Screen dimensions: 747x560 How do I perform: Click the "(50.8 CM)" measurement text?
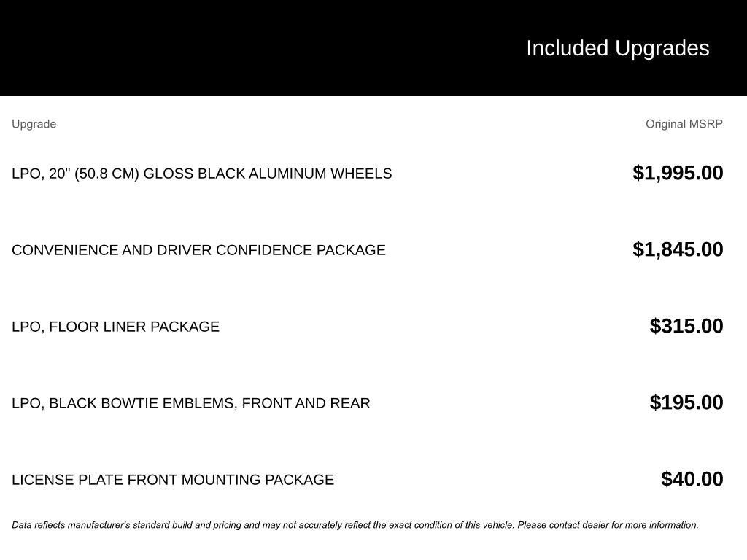[107, 174]
